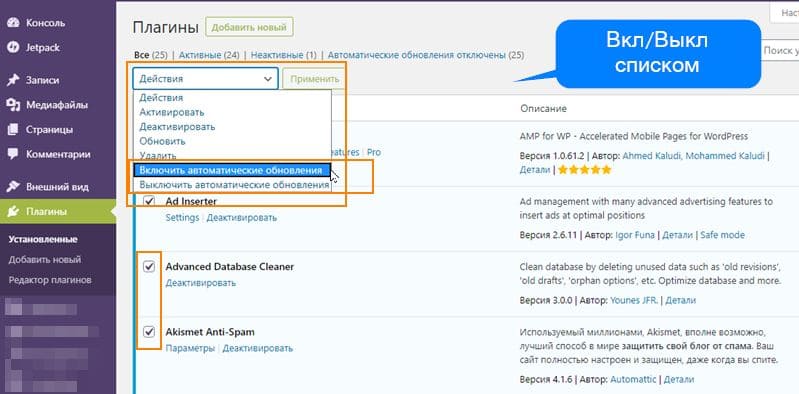Open author link Ahmed Kaludi, Mohammed Kaludi
Viewport: 799px width, 394px height.
(694, 155)
